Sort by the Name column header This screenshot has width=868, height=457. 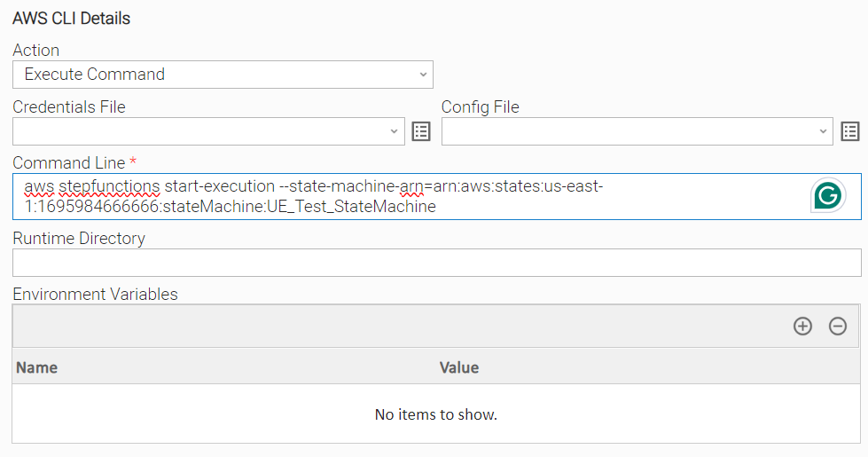[36, 367]
